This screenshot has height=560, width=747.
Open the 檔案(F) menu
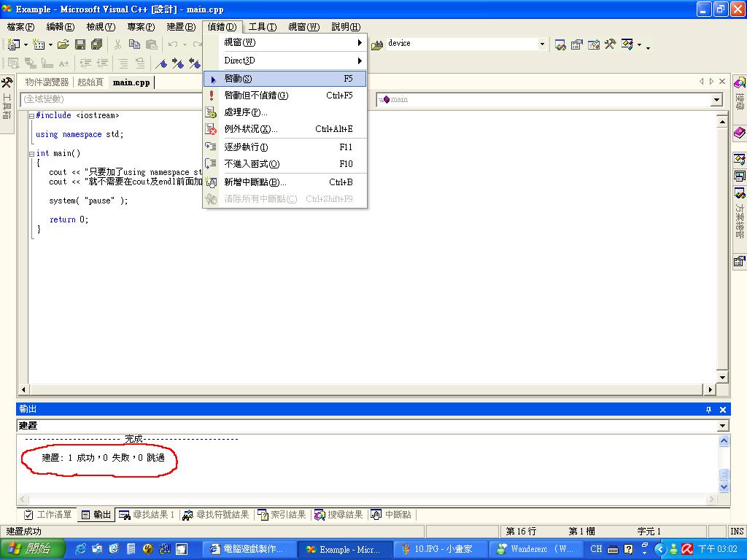(20, 27)
